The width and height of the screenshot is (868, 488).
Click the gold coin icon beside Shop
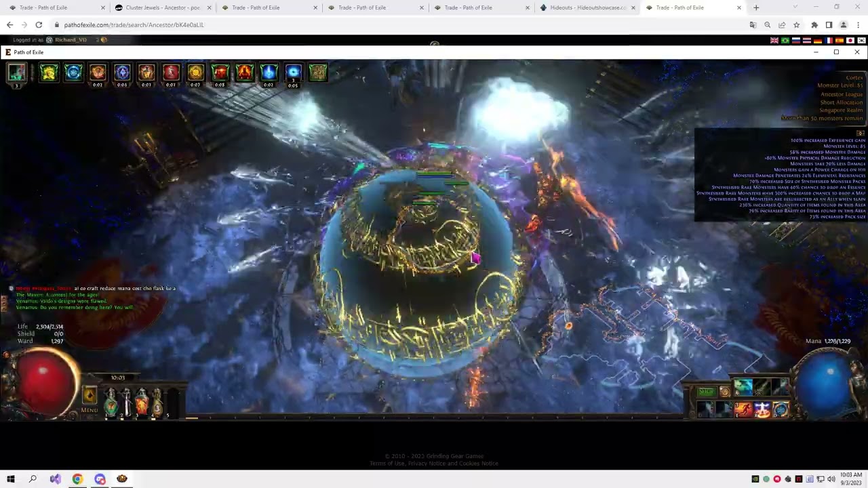coord(724,392)
